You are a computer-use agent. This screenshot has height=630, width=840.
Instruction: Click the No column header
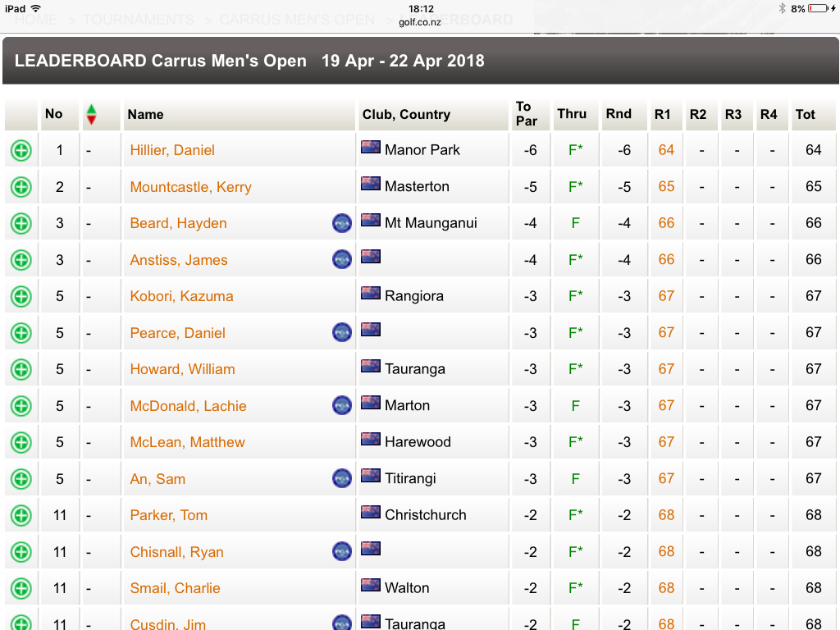click(x=53, y=114)
